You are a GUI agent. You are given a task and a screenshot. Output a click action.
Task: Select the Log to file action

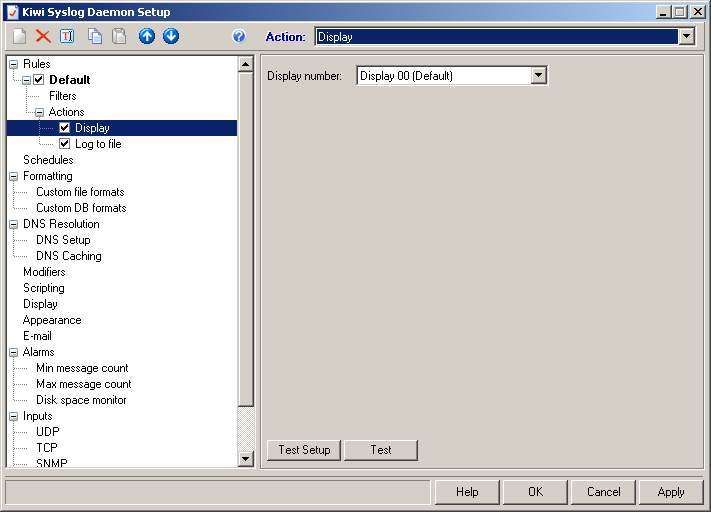coord(98,144)
